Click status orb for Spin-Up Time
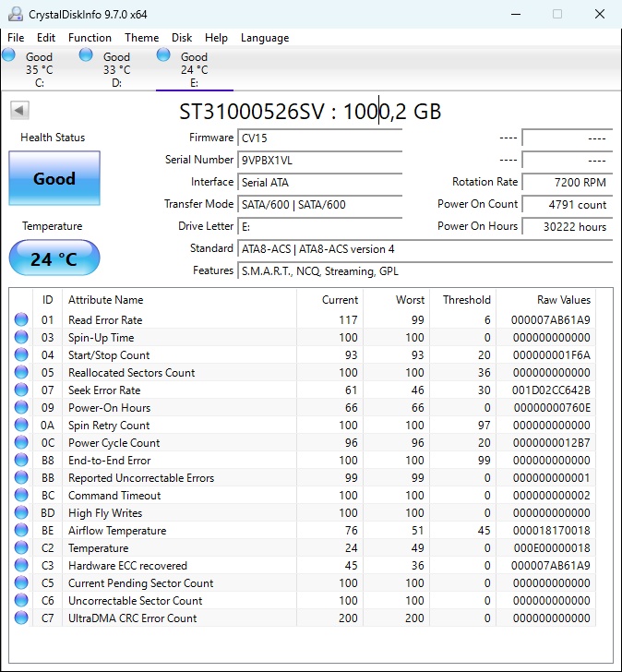This screenshot has width=622, height=672. pyautogui.click(x=21, y=337)
